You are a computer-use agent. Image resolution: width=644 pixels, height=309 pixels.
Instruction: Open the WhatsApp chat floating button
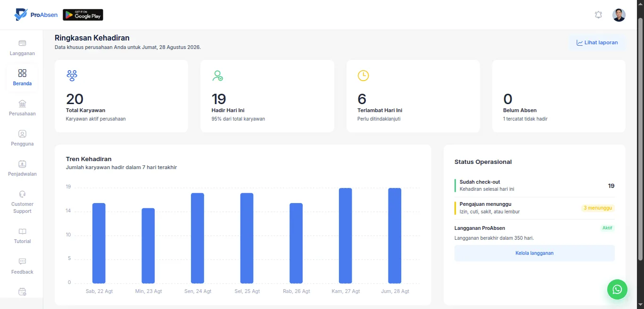(617, 289)
